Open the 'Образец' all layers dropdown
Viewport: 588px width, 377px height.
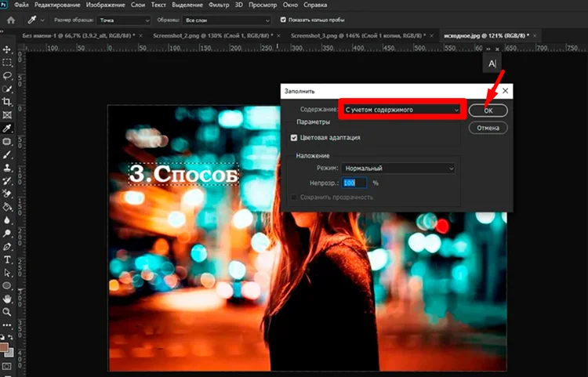[x=227, y=20]
